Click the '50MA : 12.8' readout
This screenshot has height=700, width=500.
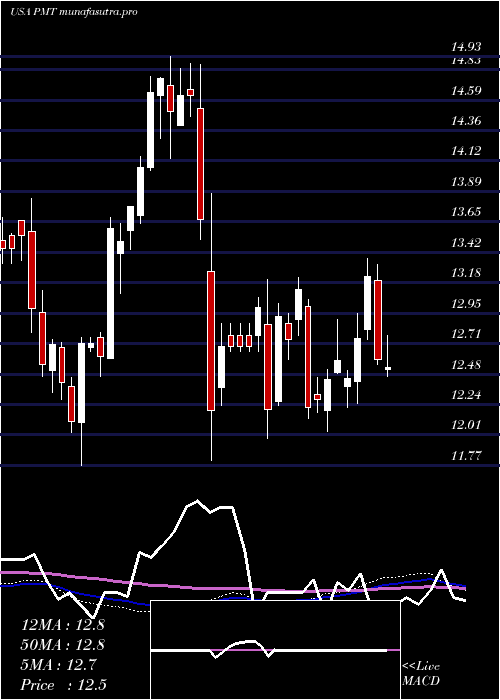[63, 645]
